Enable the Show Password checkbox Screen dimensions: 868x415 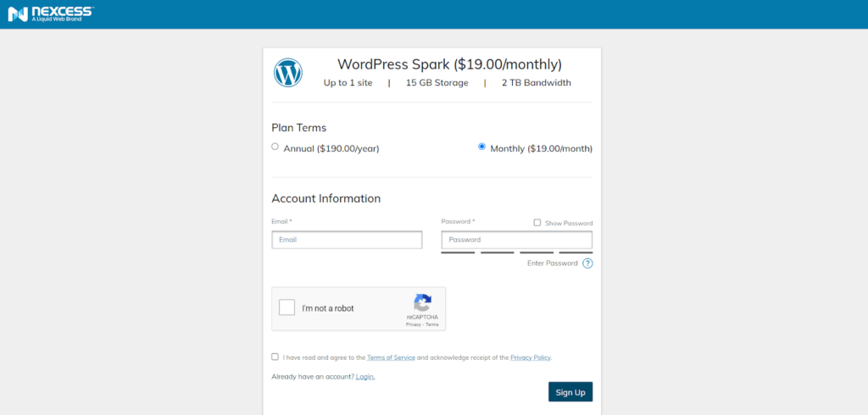point(537,223)
